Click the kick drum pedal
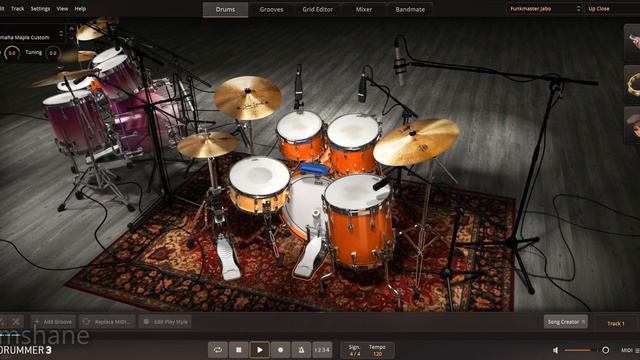This screenshot has width=640, height=360. (309, 258)
